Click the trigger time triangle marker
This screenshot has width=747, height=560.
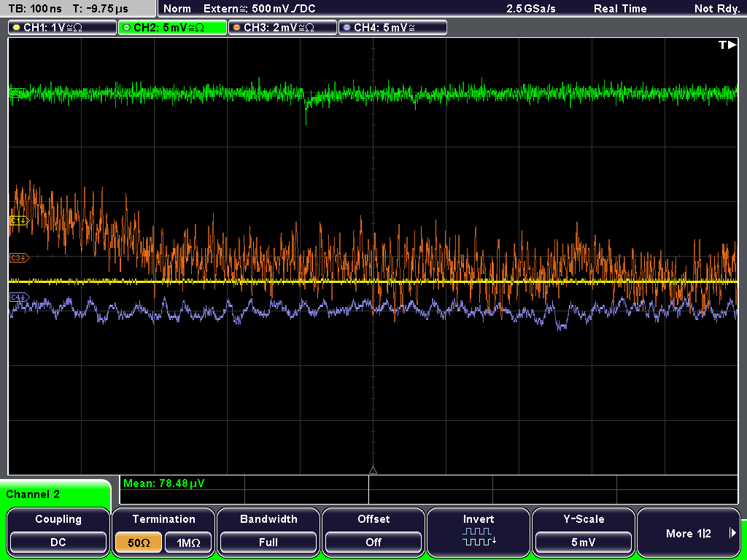point(373,470)
